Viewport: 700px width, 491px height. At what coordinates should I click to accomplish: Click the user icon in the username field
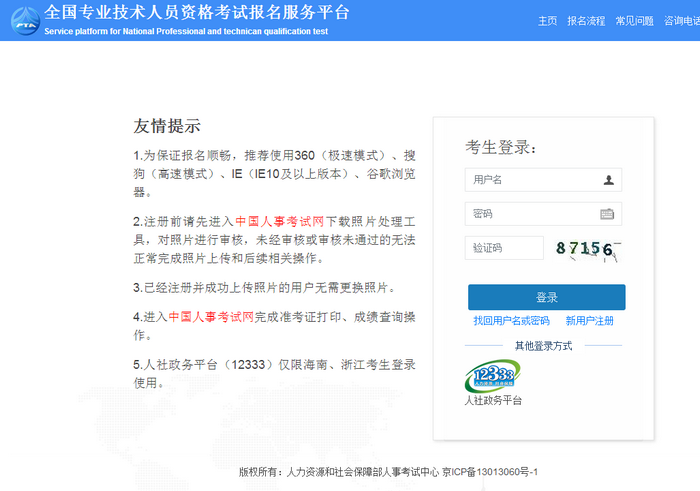pos(609,180)
